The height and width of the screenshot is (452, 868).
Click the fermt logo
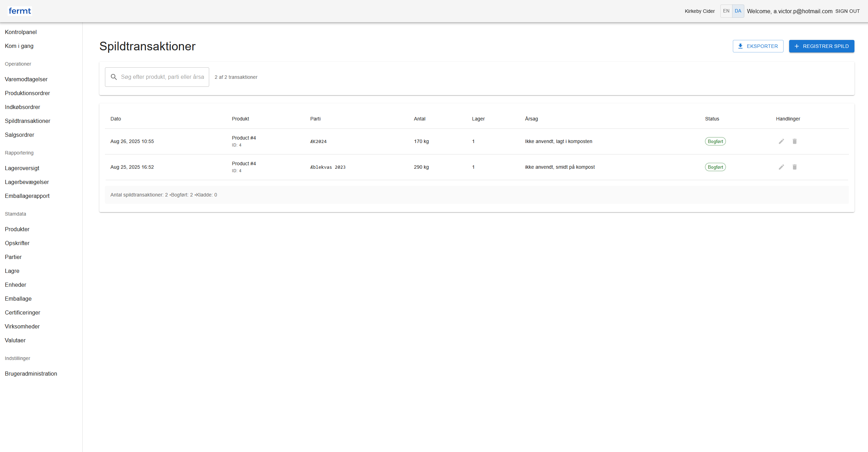(20, 11)
